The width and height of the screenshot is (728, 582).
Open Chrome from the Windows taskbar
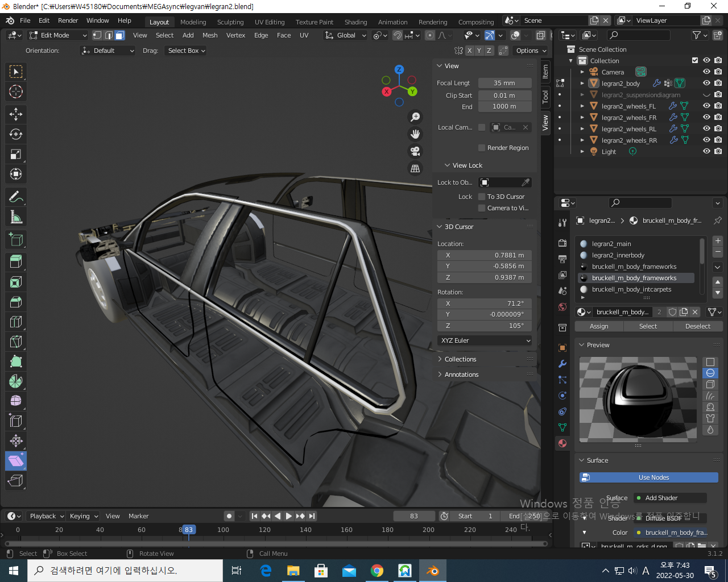point(377,571)
